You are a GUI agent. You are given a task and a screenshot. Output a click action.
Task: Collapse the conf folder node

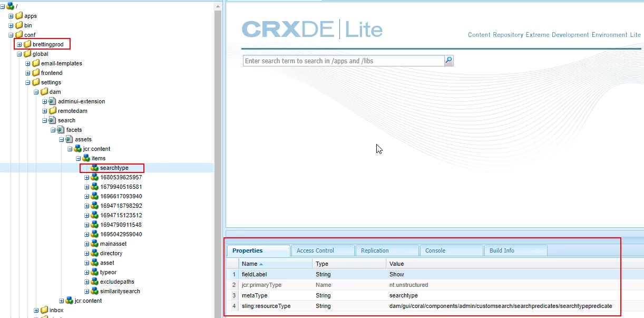[11, 35]
